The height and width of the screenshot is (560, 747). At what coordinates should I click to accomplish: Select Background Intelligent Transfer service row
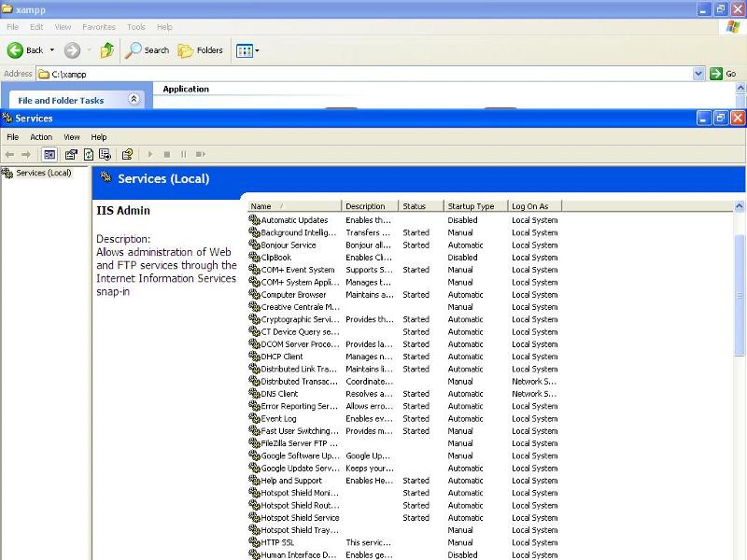point(405,232)
